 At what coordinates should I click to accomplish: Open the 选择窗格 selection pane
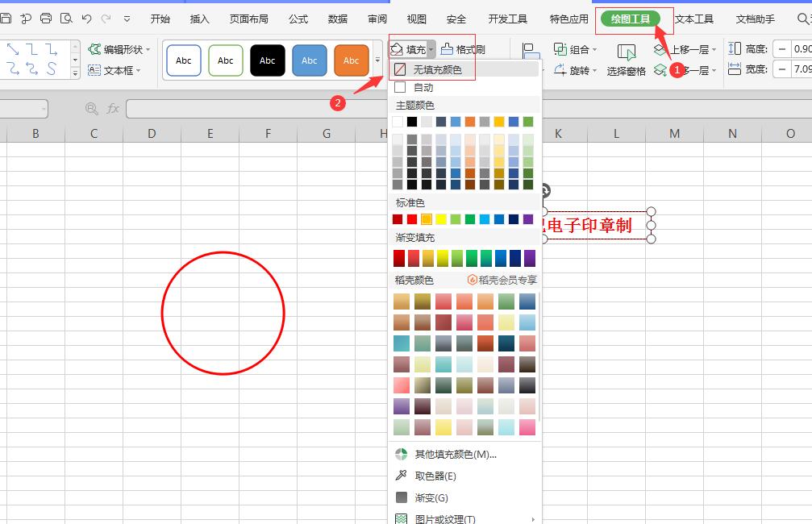[x=627, y=61]
